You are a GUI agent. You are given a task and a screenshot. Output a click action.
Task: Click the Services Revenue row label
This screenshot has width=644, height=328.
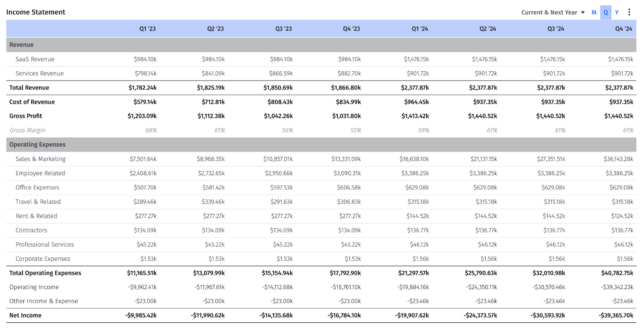[39, 73]
